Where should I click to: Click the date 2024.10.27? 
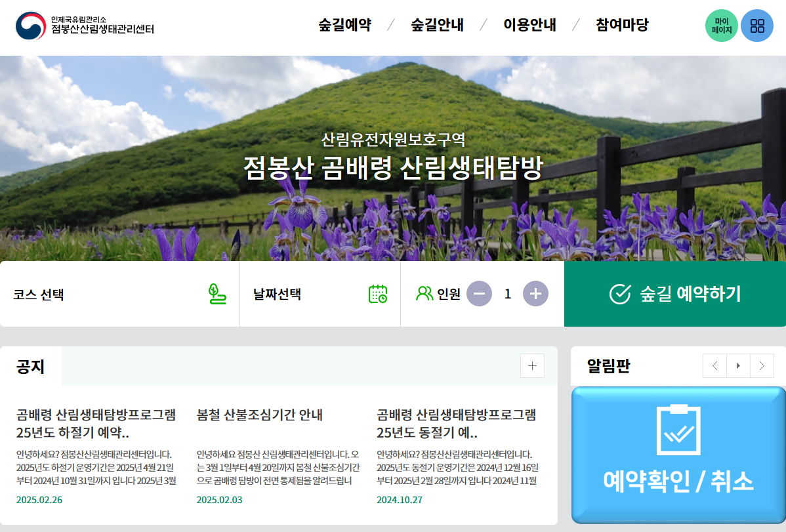(x=400, y=500)
